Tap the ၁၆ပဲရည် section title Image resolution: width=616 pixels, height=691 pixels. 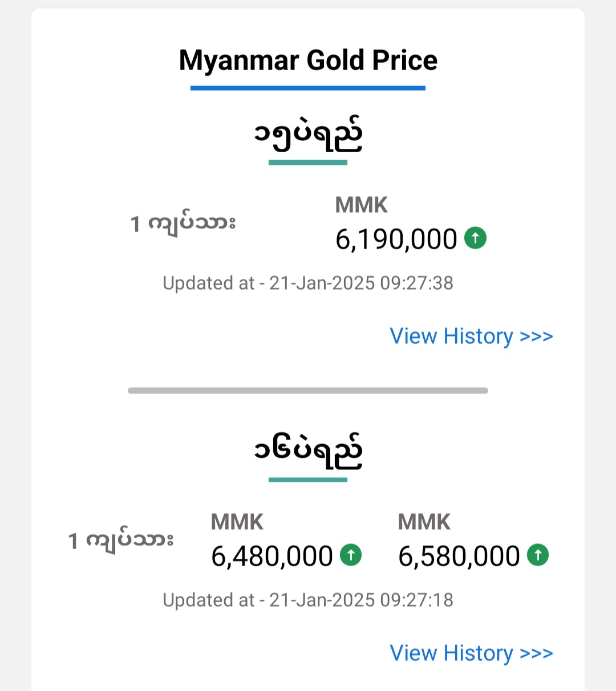coord(308,452)
